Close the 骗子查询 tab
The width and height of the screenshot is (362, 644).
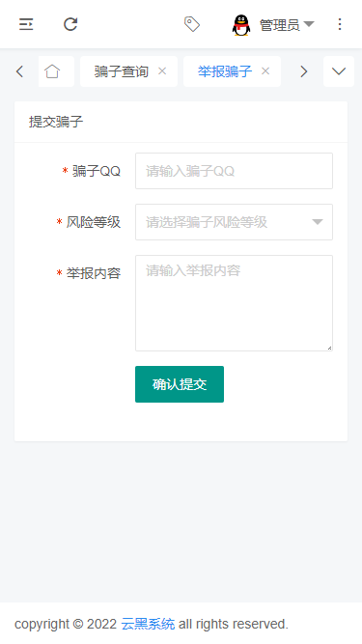tap(162, 71)
